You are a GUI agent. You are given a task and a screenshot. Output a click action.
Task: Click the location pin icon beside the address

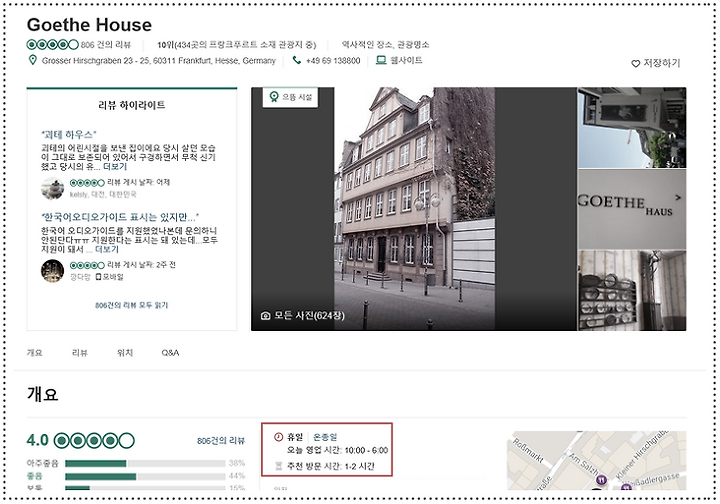pos(32,60)
